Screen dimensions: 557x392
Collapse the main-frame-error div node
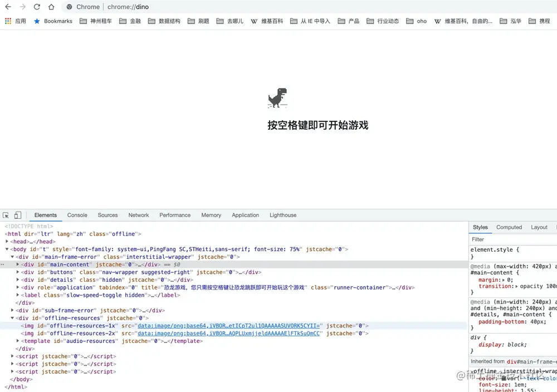point(12,257)
